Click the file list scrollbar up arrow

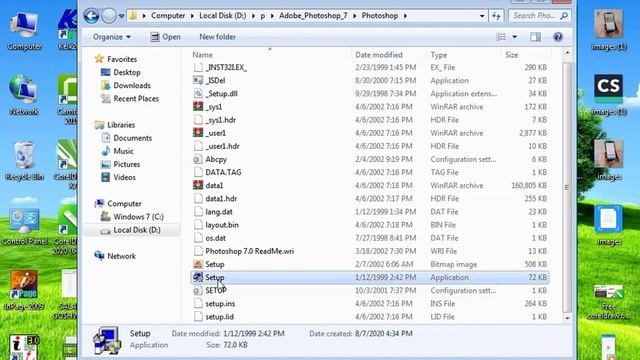(x=567, y=53)
